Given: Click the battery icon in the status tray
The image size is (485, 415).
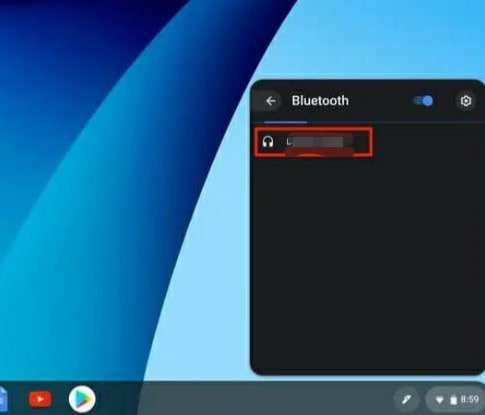Looking at the screenshot, I should (453, 400).
